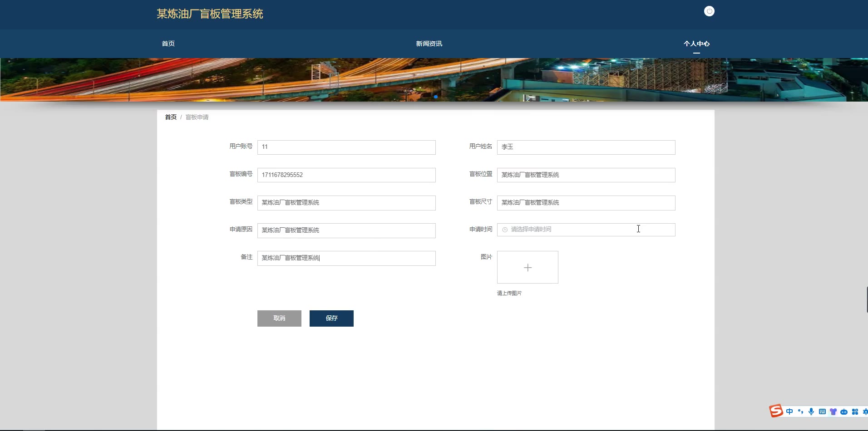Viewport: 868px width, 431px height.
Task: Click the 首页 breadcrumb link
Action: click(171, 117)
